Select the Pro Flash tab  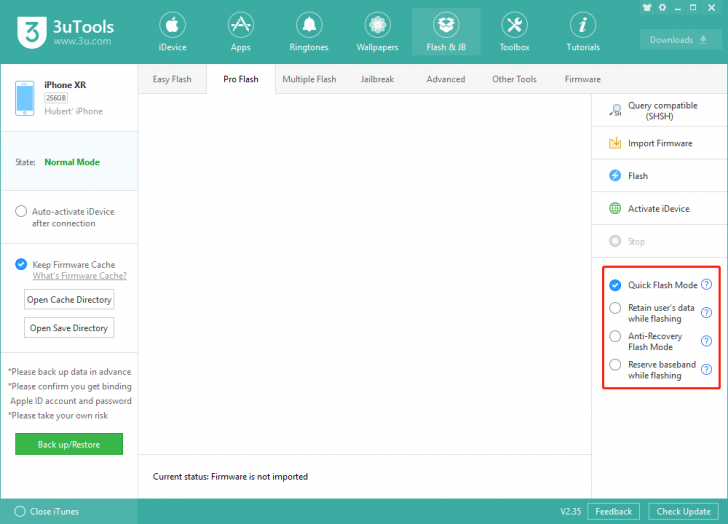[240, 79]
